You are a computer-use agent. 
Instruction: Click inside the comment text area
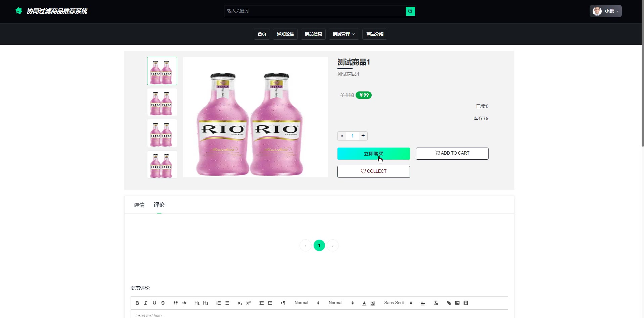319,314
